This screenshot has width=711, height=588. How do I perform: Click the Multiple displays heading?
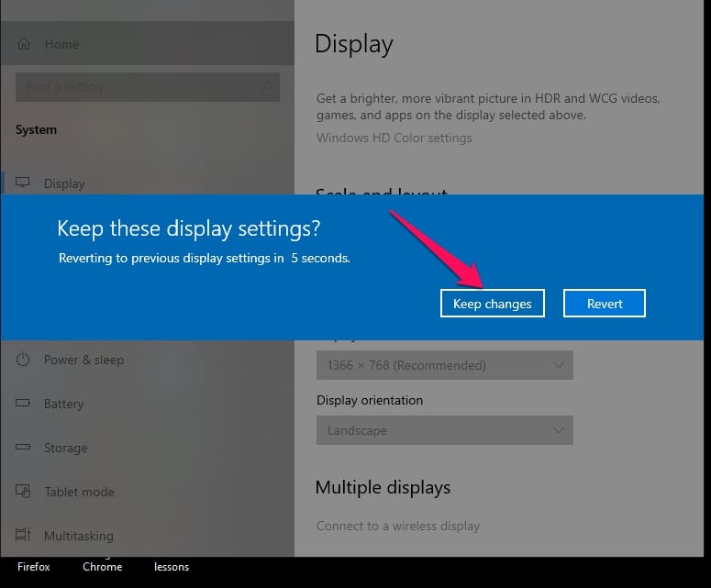pos(383,487)
